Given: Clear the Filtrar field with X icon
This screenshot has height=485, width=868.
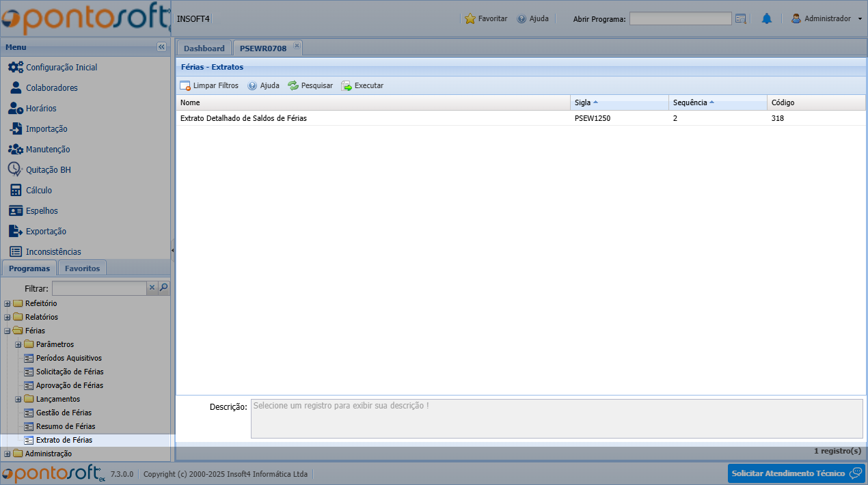Looking at the screenshot, I should (152, 288).
